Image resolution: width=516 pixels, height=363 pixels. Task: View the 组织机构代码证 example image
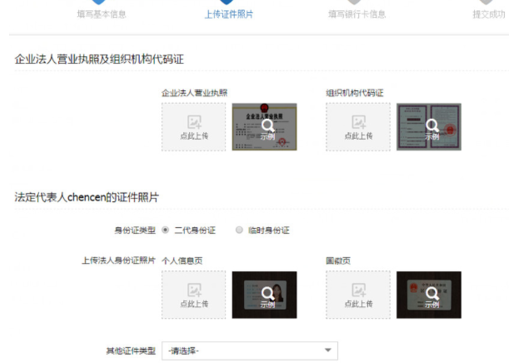(x=429, y=127)
